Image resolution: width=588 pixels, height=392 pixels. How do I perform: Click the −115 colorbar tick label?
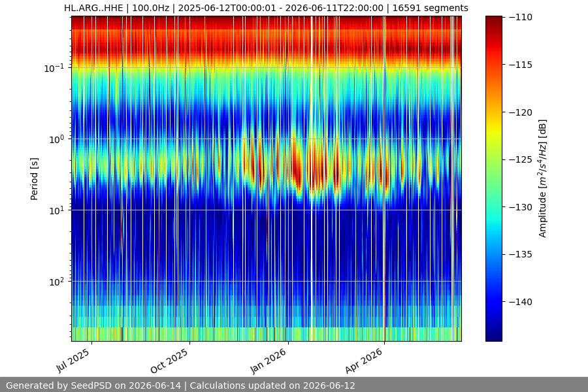[521, 65]
